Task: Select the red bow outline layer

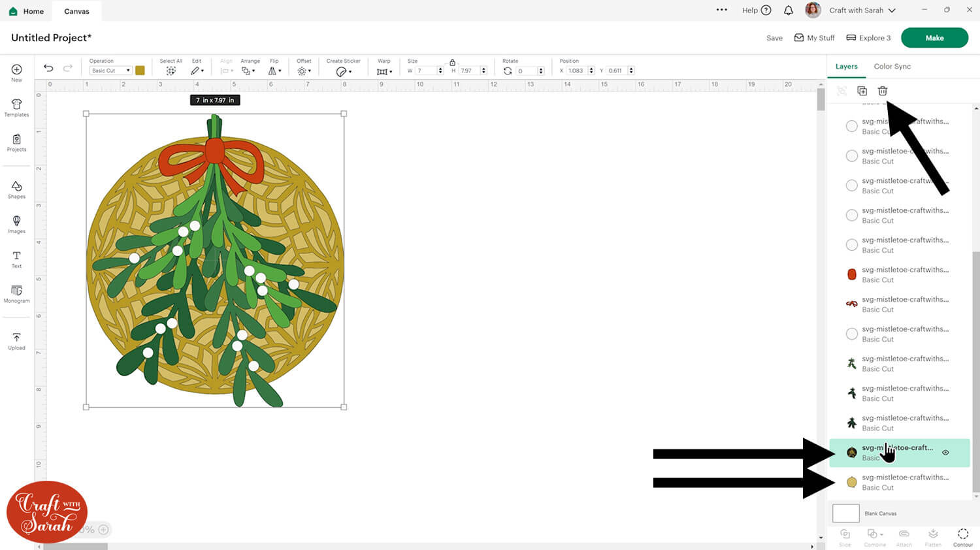Action: (900, 304)
